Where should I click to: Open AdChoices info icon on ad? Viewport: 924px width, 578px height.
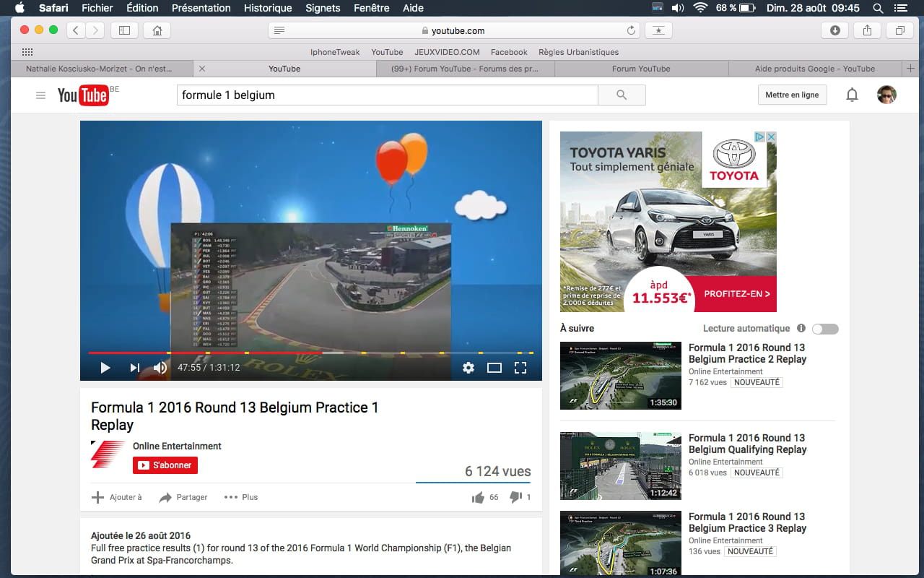[760, 137]
